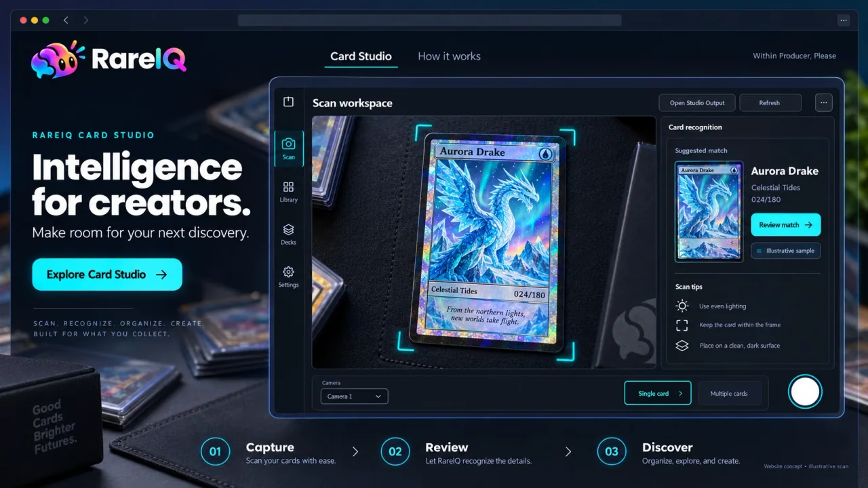The image size is (868, 488).
Task: Click the blue mana symbol on scanned card
Action: 545,154
